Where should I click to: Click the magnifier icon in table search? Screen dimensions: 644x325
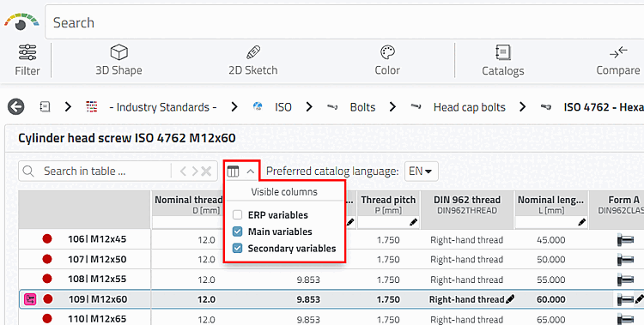pyautogui.click(x=28, y=172)
